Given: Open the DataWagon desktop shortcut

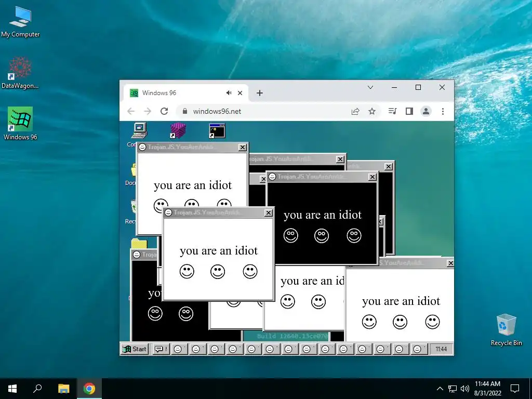Looking at the screenshot, I should tap(20, 73).
